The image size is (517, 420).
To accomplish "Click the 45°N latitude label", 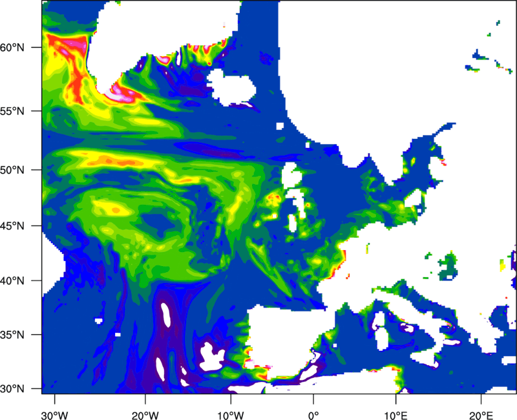I will (x=12, y=226).
